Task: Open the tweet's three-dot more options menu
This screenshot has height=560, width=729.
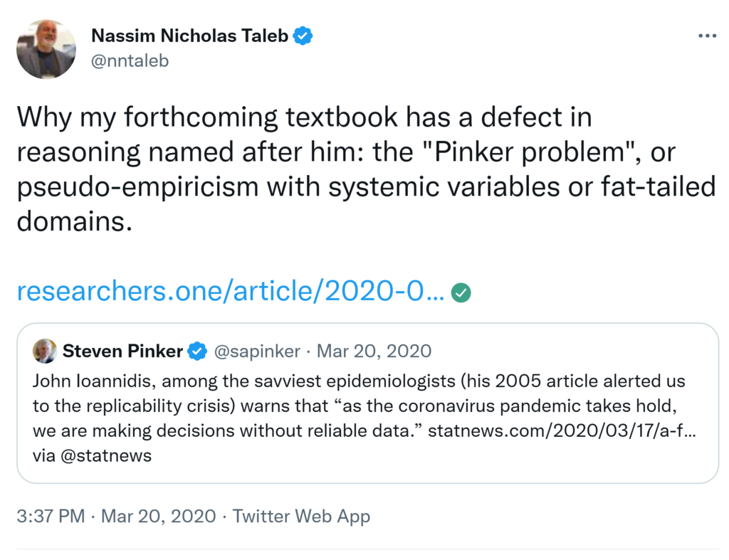Action: click(706, 37)
